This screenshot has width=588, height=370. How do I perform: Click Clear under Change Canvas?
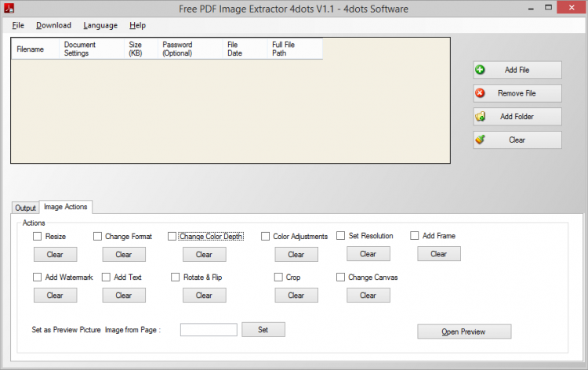[368, 296]
